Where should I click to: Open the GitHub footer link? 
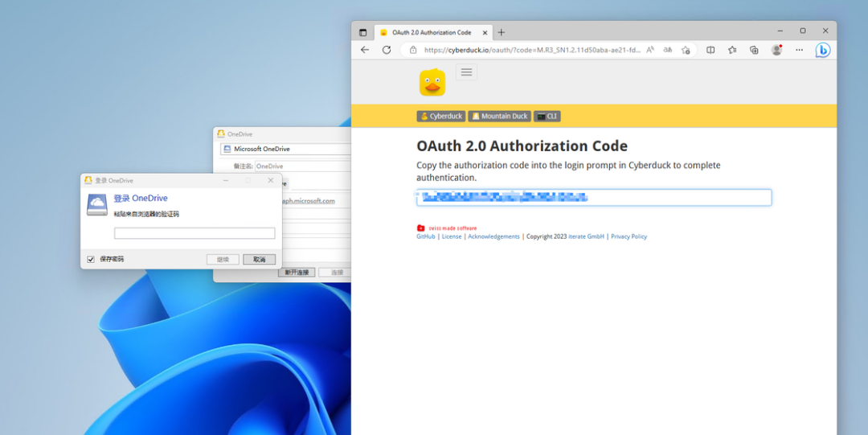coord(426,236)
